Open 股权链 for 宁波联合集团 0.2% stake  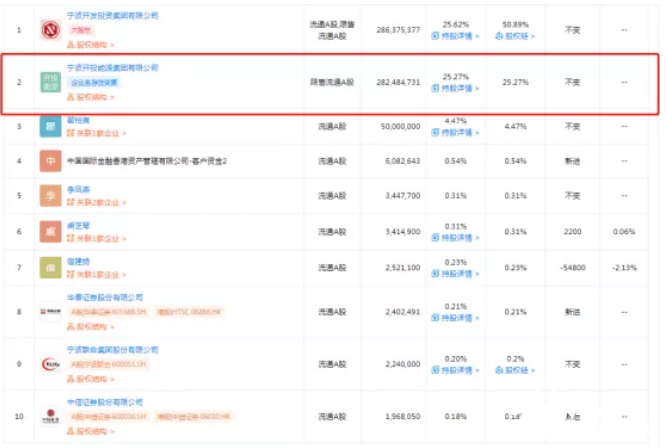[515, 370]
